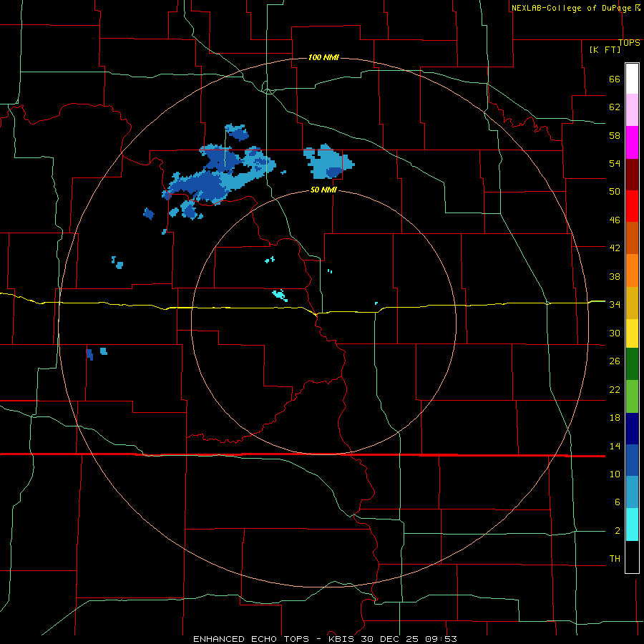Click the 34 value on the legend

(615, 305)
